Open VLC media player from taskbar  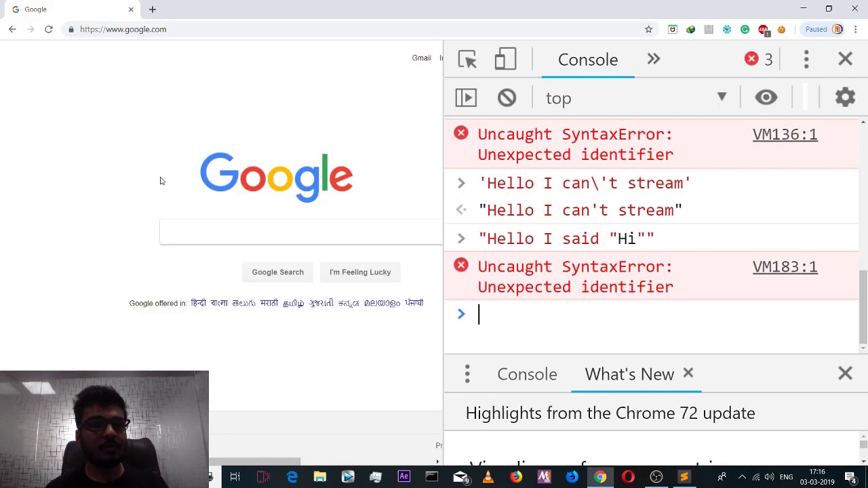tap(488, 476)
